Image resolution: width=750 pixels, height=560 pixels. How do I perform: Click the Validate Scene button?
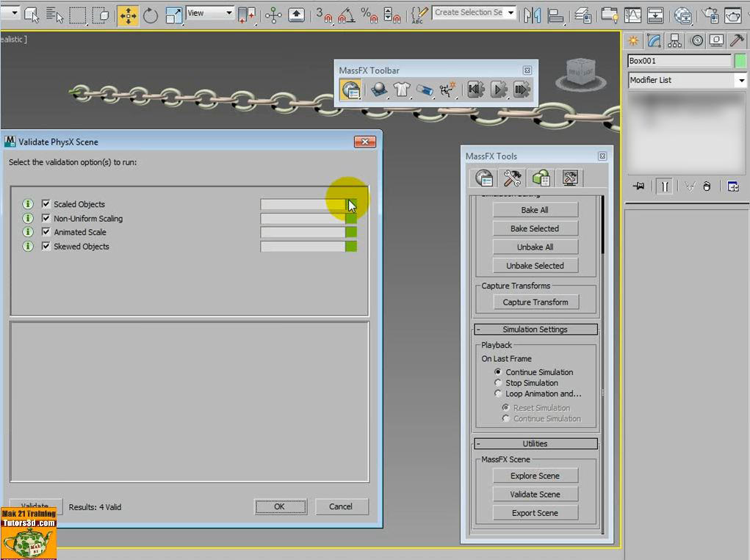point(536,494)
